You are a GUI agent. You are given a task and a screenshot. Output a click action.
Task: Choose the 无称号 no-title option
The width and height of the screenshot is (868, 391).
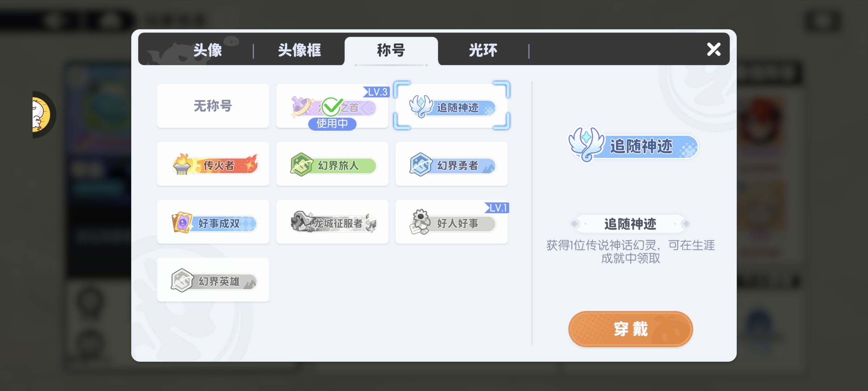click(x=213, y=106)
